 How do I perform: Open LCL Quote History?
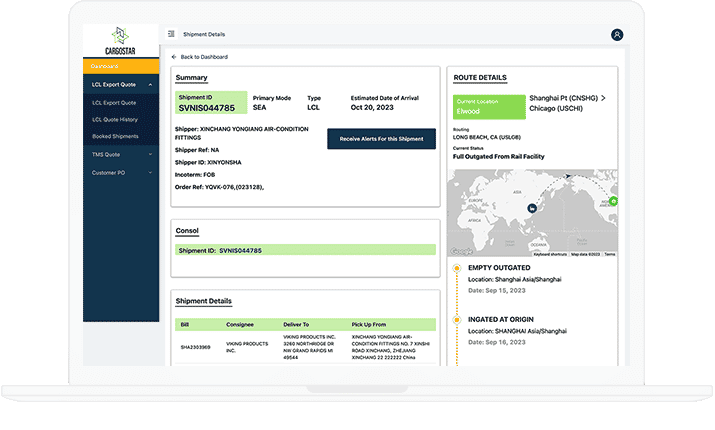(114, 119)
